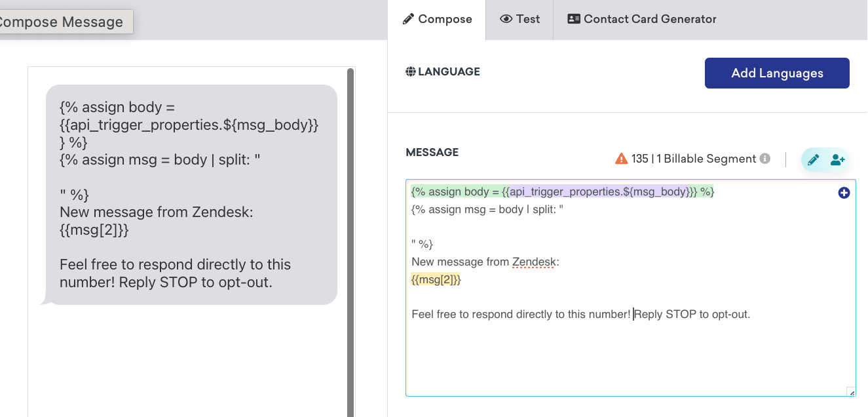Click the pencil edit icon above message box
Screen dimensions: 868x417
[813, 159]
